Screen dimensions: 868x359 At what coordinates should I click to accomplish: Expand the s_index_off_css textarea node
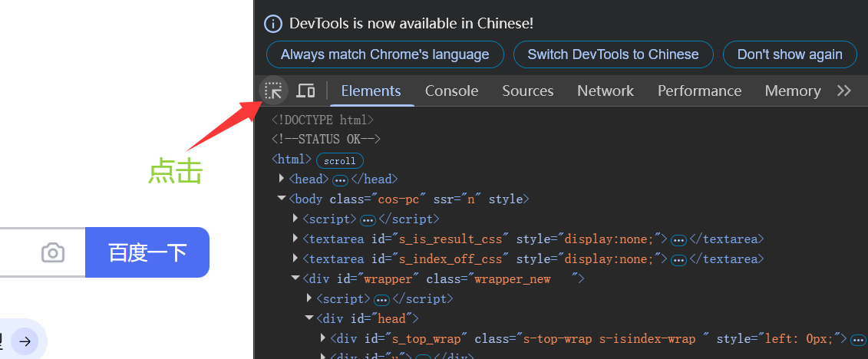coord(295,258)
